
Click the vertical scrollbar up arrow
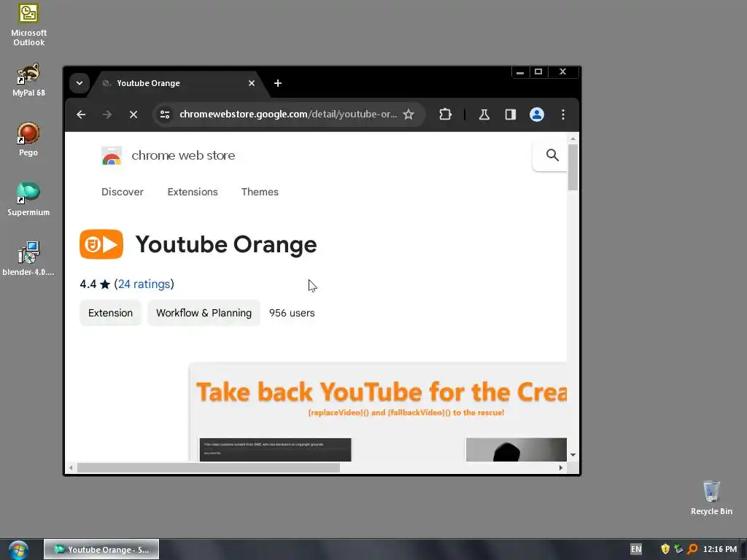pos(573,138)
